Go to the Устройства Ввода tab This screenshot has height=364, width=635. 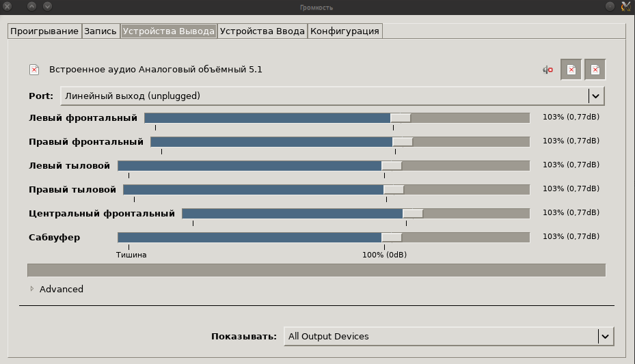262,31
